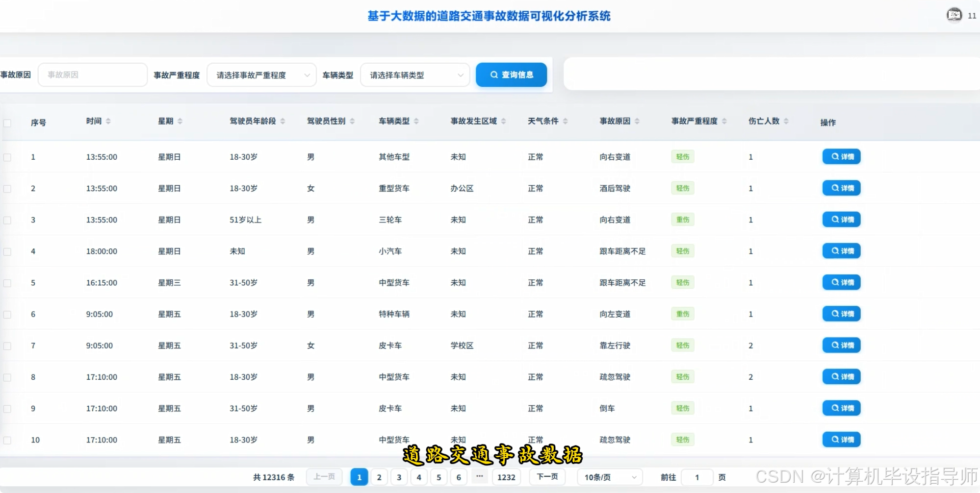Open the user avatar icon in top-right corner
Image resolution: width=980 pixels, height=493 pixels.
(x=954, y=15)
